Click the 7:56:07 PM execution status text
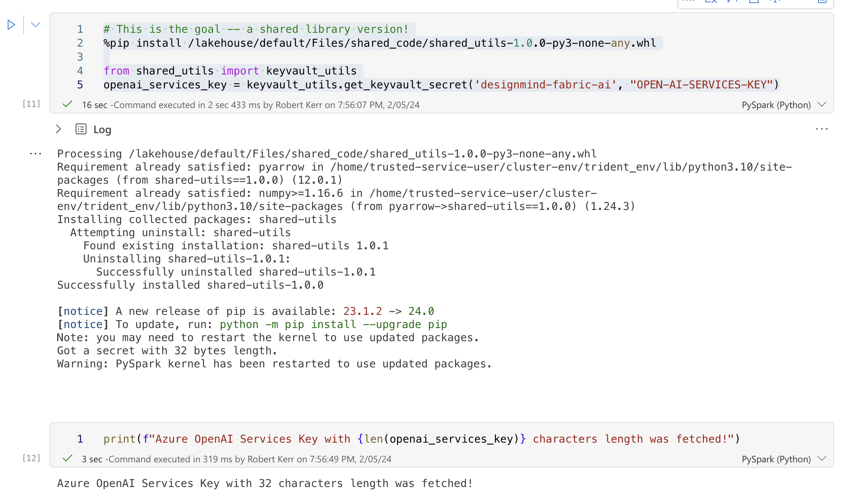Screen dimensions: 845x504 click(x=266, y=105)
